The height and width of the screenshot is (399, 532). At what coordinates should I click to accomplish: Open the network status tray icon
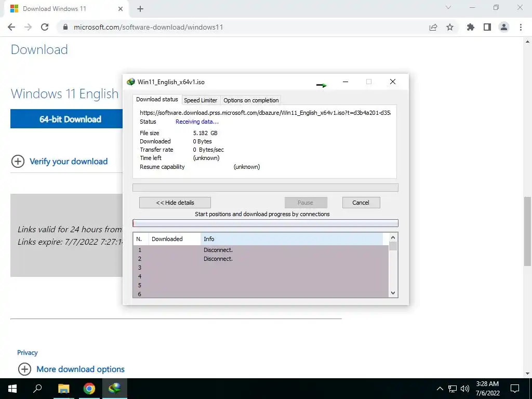click(453, 389)
